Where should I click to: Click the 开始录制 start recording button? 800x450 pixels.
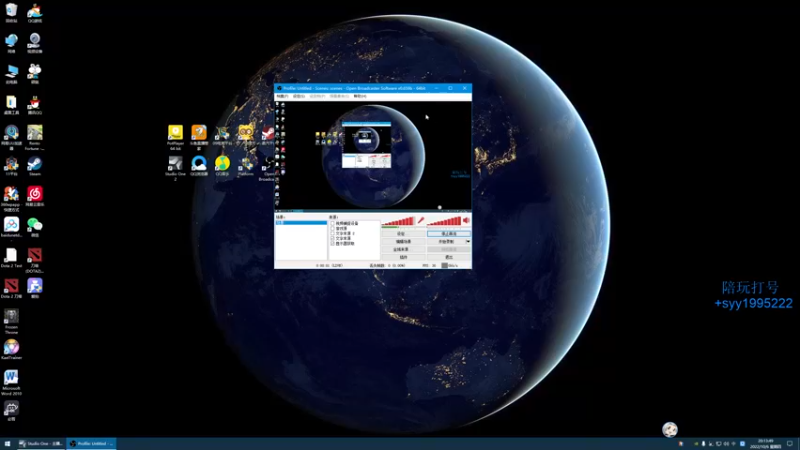(x=446, y=241)
